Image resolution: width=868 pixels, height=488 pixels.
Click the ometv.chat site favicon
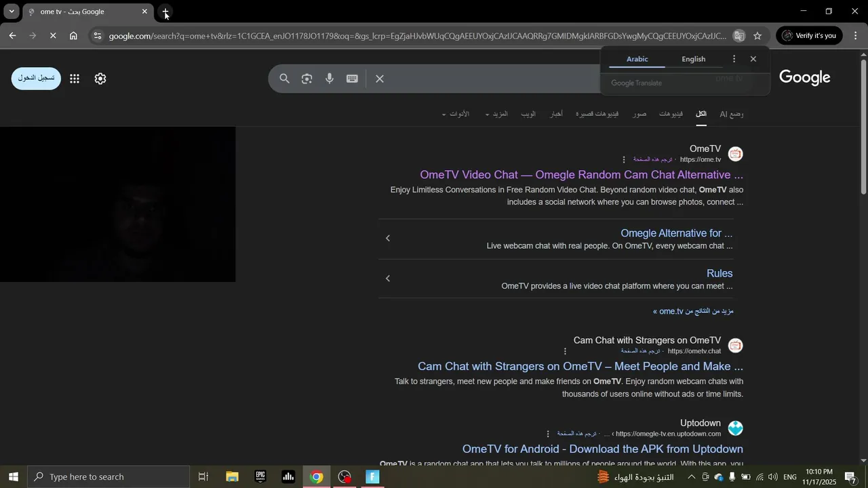(735, 346)
